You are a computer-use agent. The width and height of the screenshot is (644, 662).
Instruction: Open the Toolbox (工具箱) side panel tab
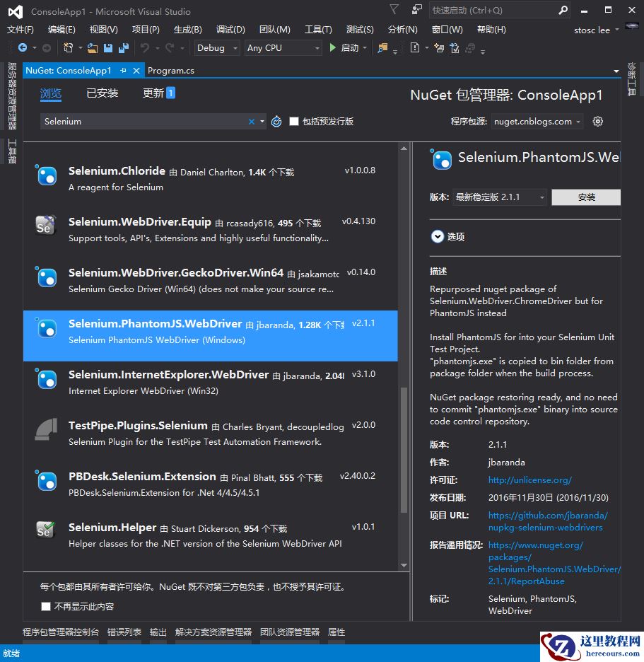(12, 151)
